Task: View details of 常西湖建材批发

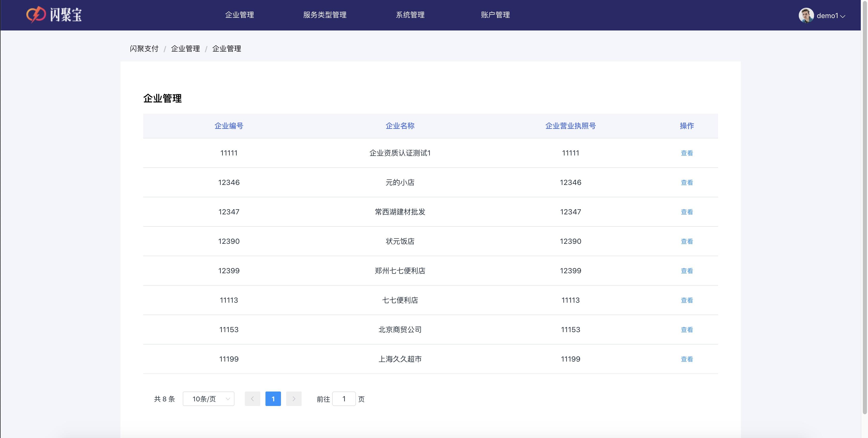Action: point(687,212)
